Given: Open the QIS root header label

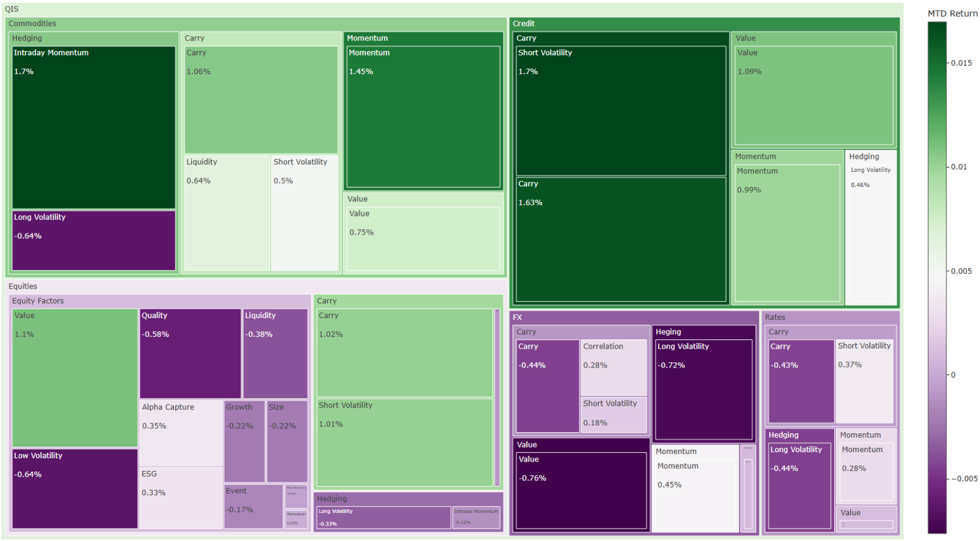Looking at the screenshot, I should click(x=12, y=9).
